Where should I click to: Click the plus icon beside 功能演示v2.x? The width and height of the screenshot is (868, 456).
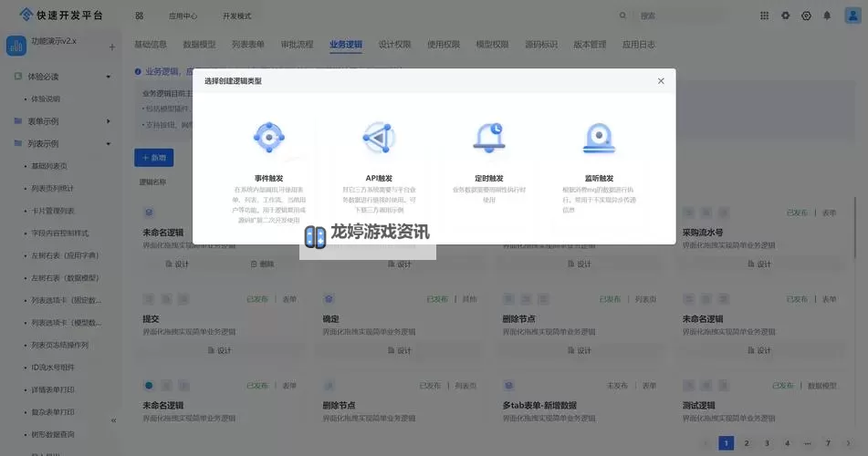tap(112, 47)
